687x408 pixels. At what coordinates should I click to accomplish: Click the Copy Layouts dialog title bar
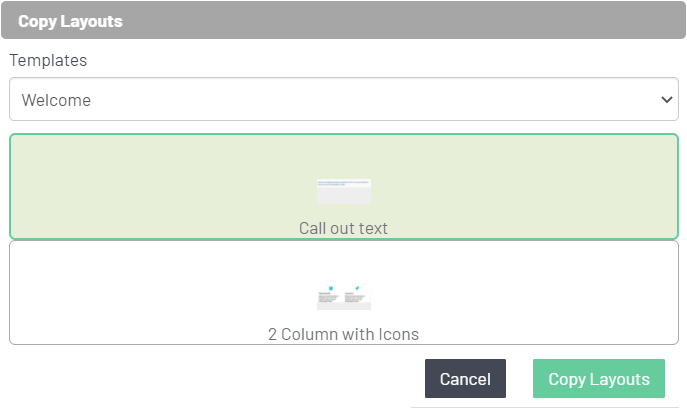pos(343,20)
